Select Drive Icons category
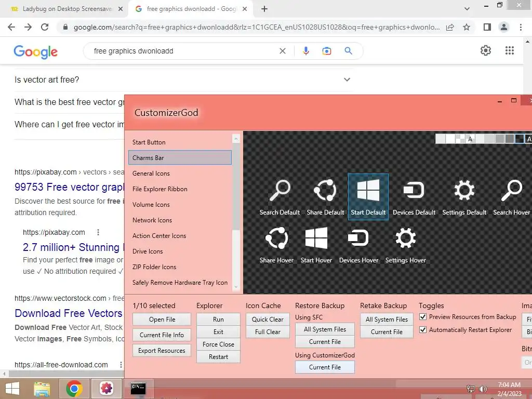This screenshot has width=532, height=399. [180, 251]
